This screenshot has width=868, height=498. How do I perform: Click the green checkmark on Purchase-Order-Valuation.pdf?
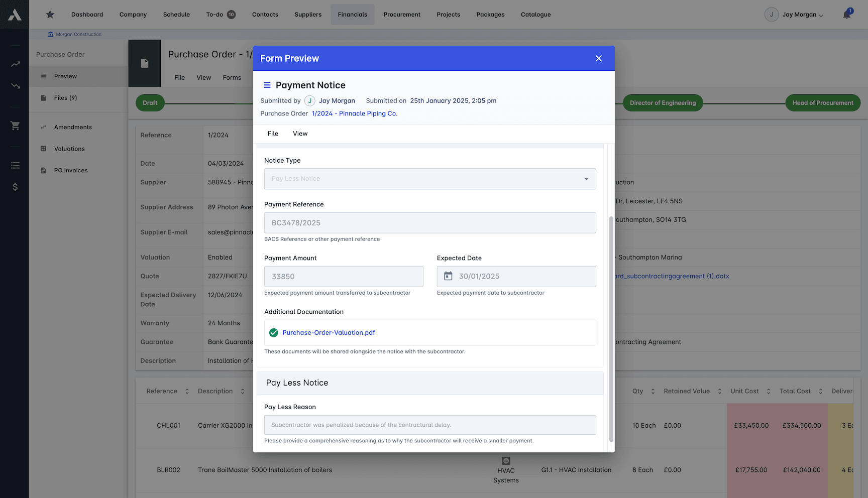coord(274,332)
